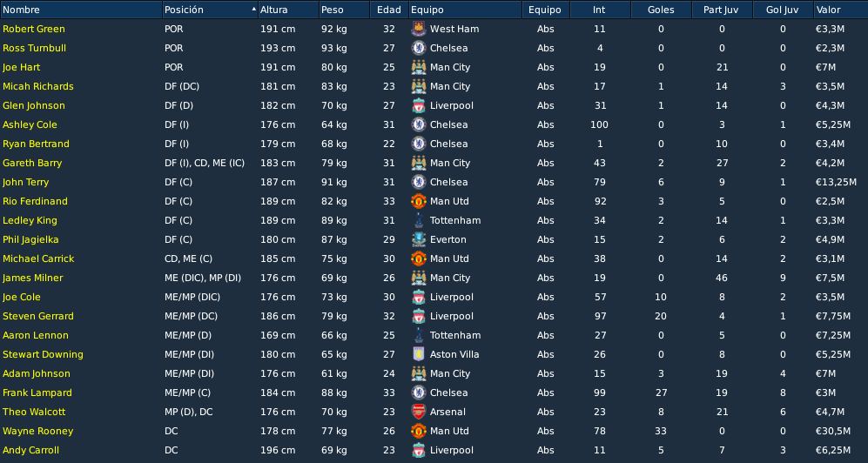This screenshot has width=868, height=463.
Task: Click Aston Villa badge in Stewart Downing row
Action: 419,354
